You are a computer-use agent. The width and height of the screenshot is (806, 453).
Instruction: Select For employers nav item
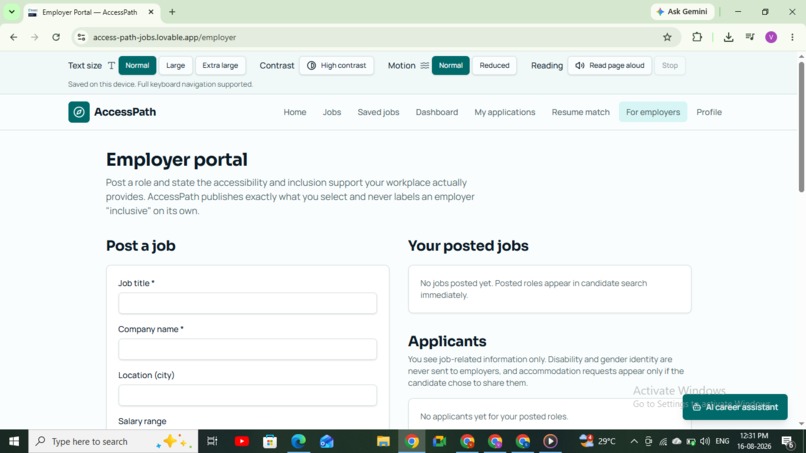pyautogui.click(x=653, y=112)
